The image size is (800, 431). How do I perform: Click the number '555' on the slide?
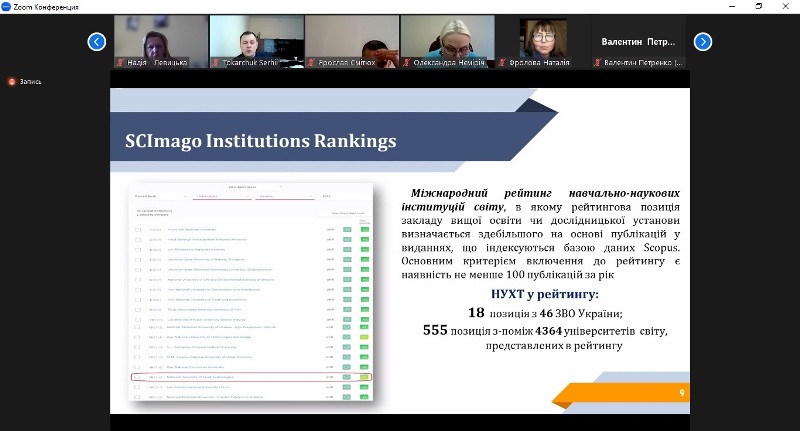(x=435, y=331)
